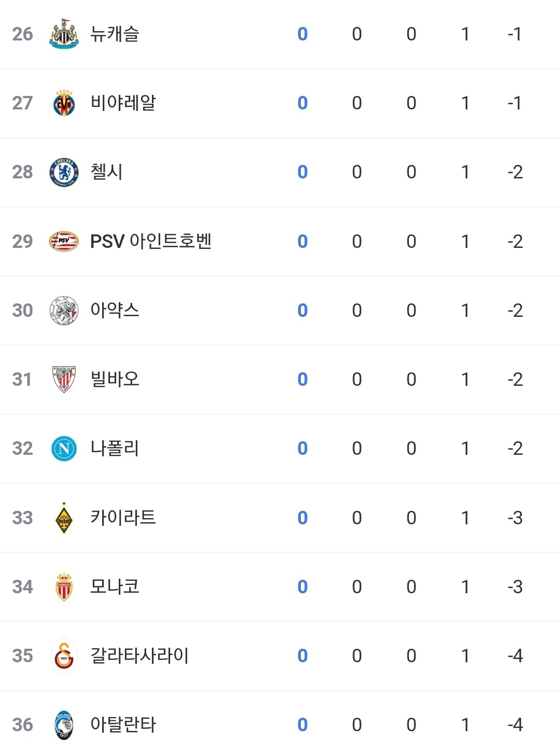Select the 첼시 team name
The image size is (560, 753).
[x=106, y=172]
